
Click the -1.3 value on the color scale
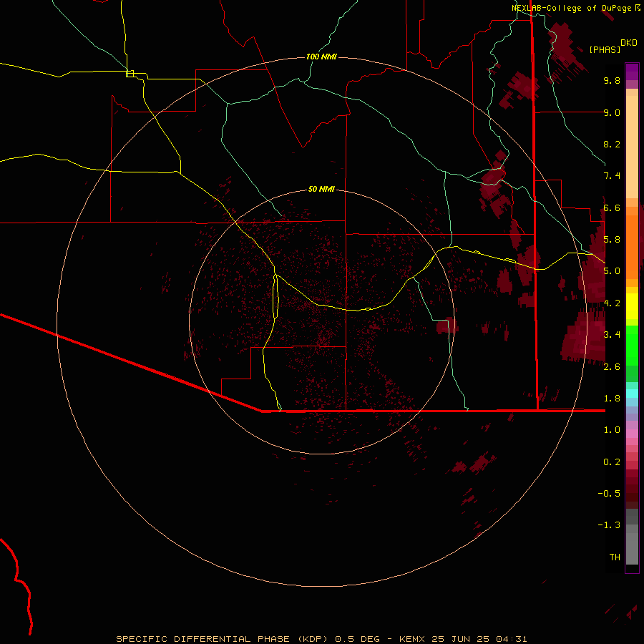click(609, 525)
